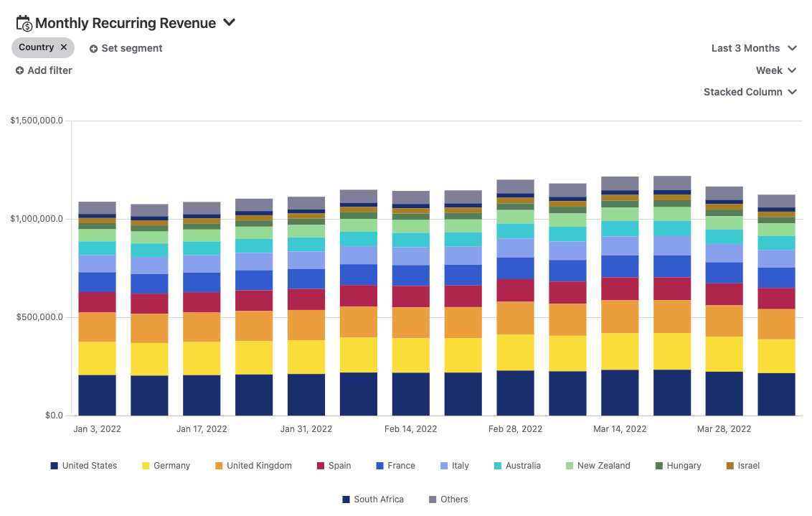Click the Feb 14, 2022 axis label

410,429
